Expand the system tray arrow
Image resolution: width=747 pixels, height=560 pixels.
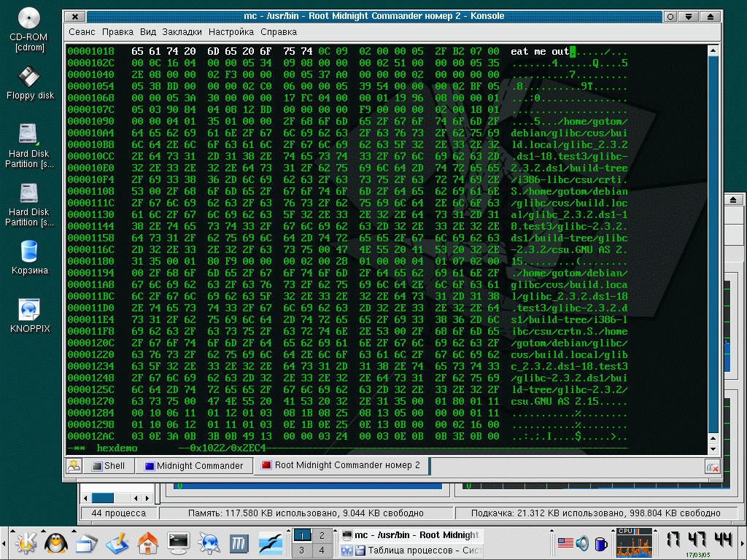pyautogui.click(x=551, y=531)
